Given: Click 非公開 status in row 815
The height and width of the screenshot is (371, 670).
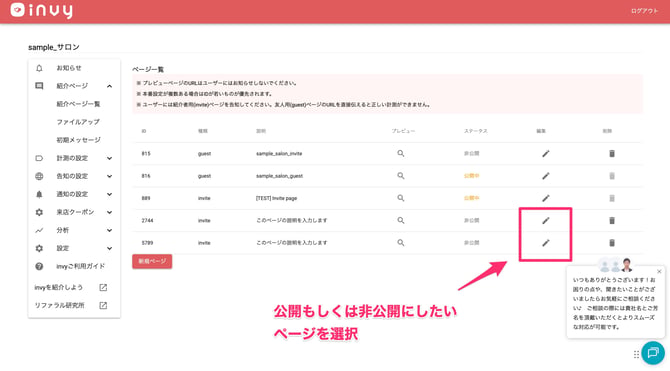Looking at the screenshot, I should (471, 153).
